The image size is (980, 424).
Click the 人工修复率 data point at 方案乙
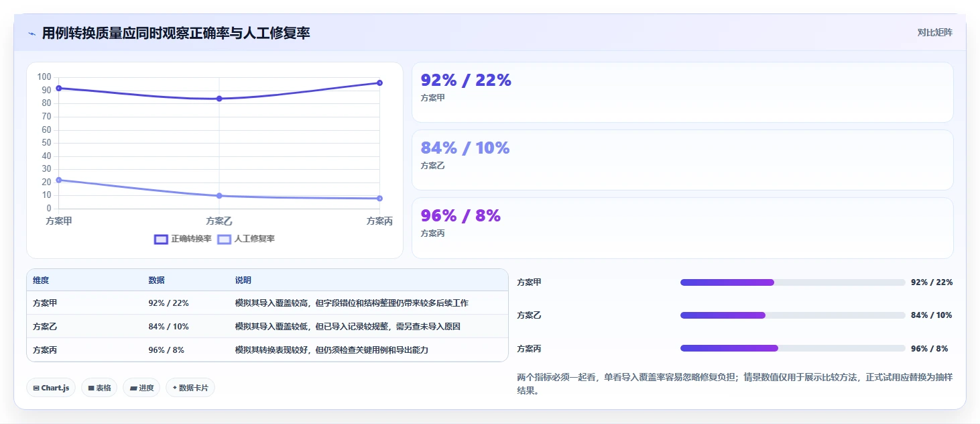[x=219, y=196]
